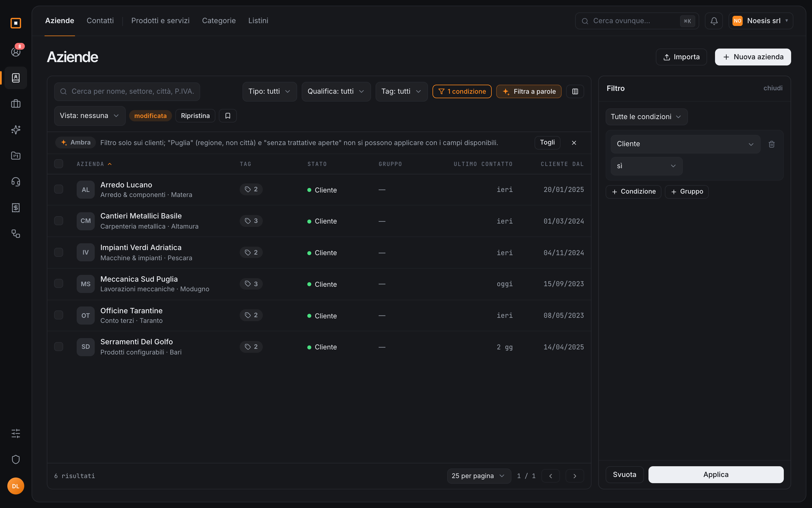Click the orange app logo
The height and width of the screenshot is (508, 812).
tap(16, 23)
